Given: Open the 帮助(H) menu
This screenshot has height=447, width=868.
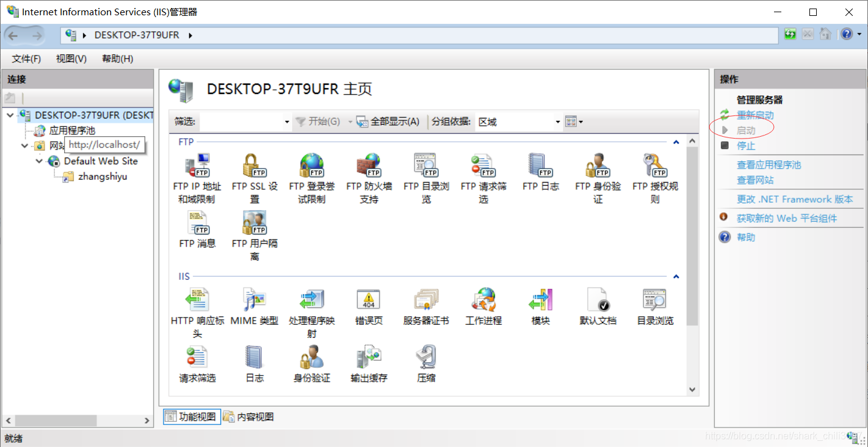Looking at the screenshot, I should coord(118,59).
